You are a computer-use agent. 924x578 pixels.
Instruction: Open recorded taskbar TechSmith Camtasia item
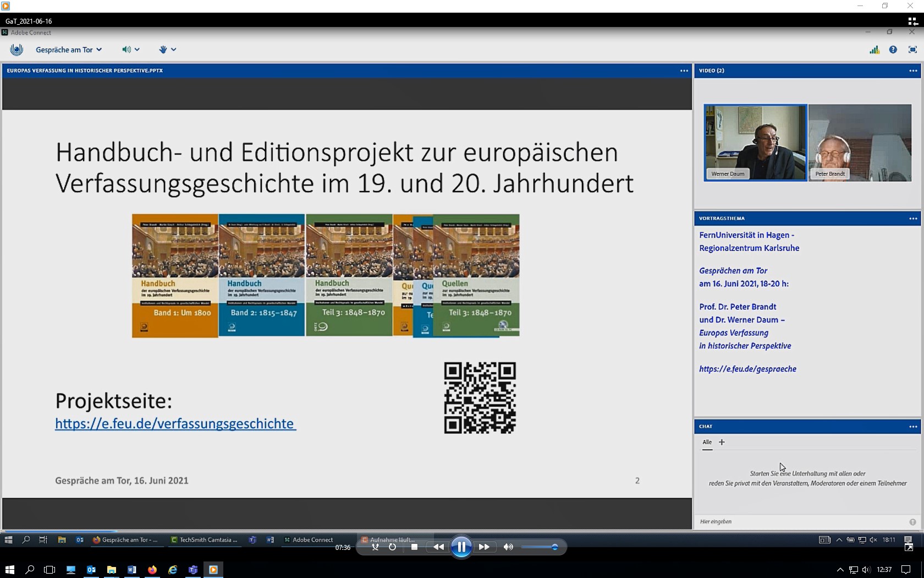pos(205,540)
